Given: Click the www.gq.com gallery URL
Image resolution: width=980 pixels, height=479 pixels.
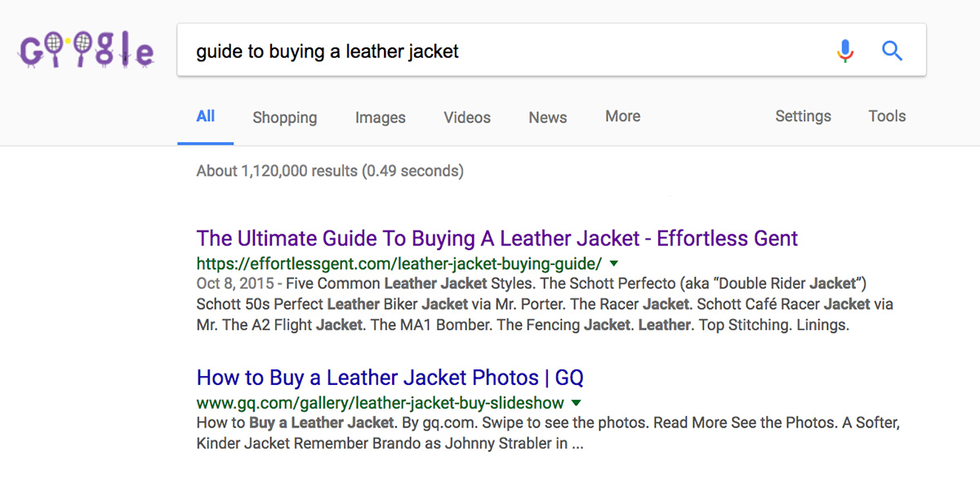Looking at the screenshot, I should [x=381, y=403].
